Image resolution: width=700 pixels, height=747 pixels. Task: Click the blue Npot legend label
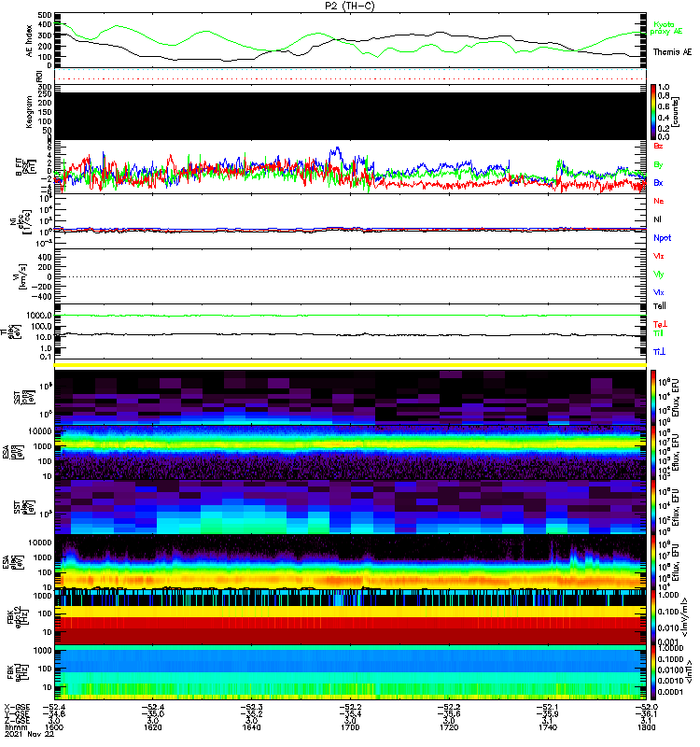pyautogui.click(x=663, y=238)
